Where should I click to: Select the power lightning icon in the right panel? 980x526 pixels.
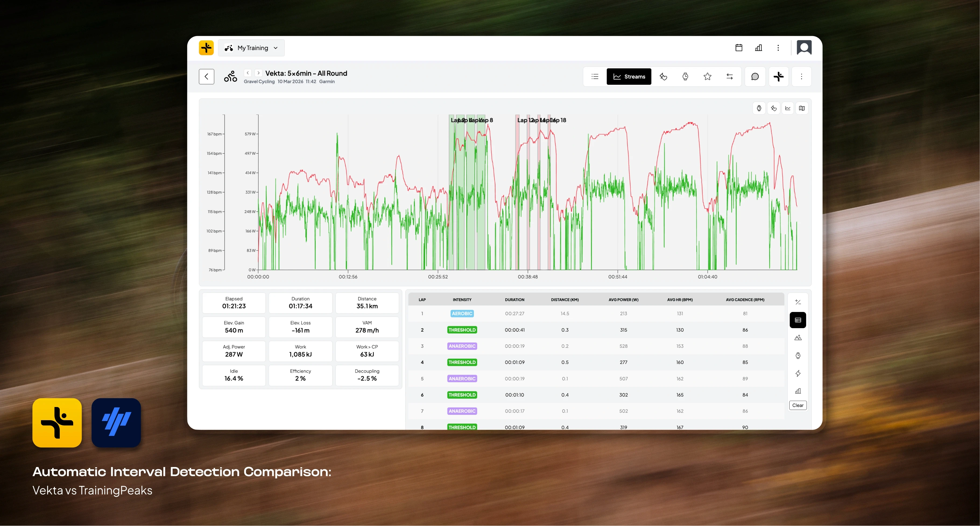798,373
